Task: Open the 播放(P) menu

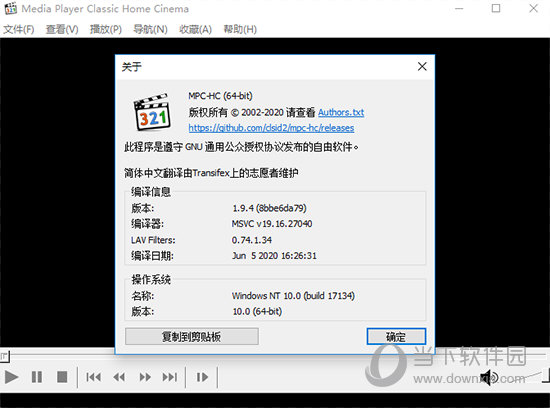Action: 106,29
